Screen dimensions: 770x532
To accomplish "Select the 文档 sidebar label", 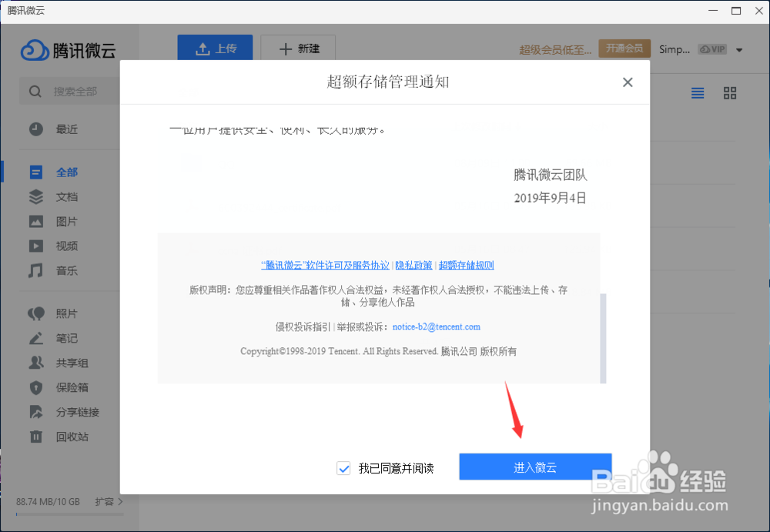I will pos(67,197).
